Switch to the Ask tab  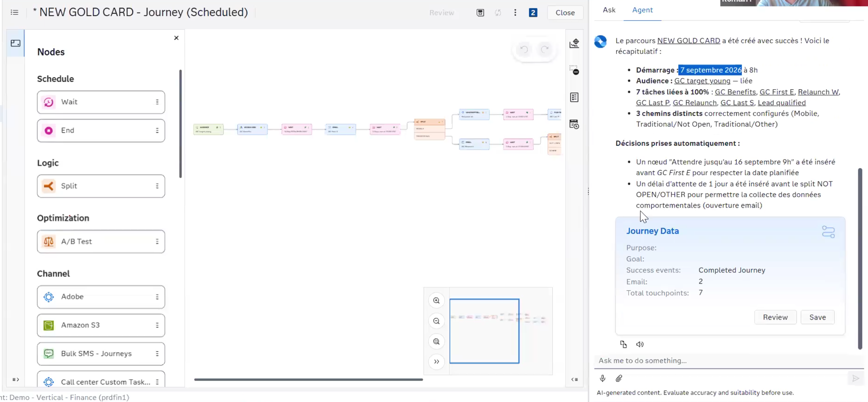(x=609, y=10)
